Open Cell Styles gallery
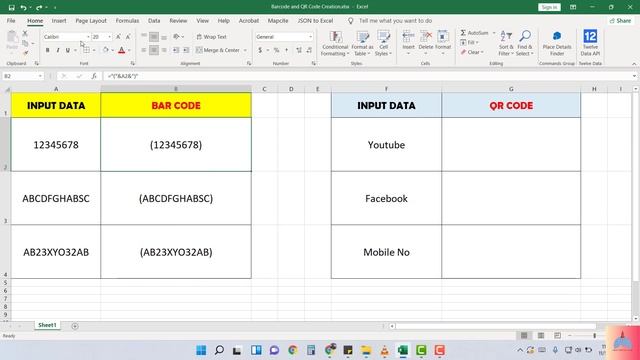640x360 pixels. click(x=383, y=43)
